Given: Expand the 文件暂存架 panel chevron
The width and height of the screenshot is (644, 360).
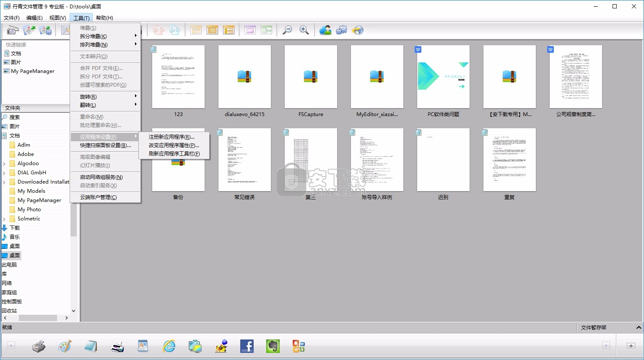Looking at the screenshot, I should [x=639, y=327].
